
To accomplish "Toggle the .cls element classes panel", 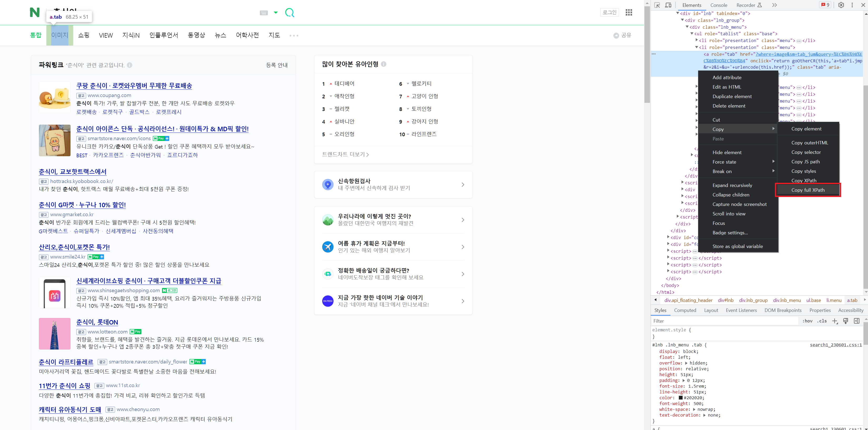I will [822, 321].
